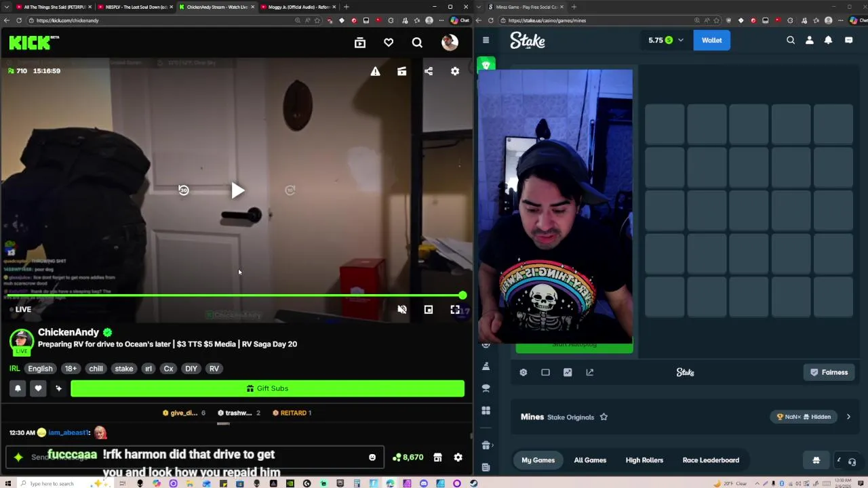Click the report warning triangle on stream

[375, 71]
